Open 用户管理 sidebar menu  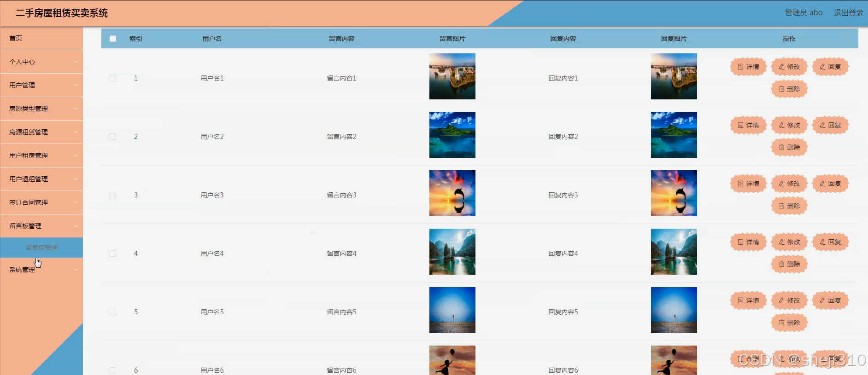[x=41, y=85]
